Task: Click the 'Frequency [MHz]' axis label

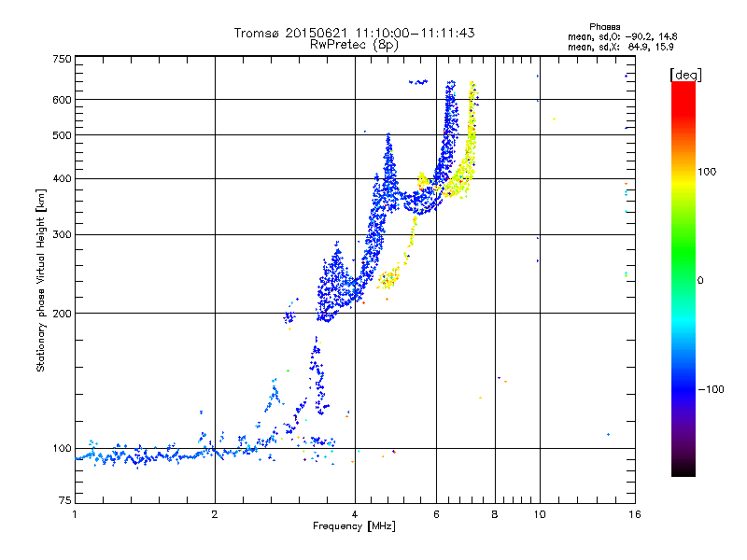Action: click(x=354, y=526)
